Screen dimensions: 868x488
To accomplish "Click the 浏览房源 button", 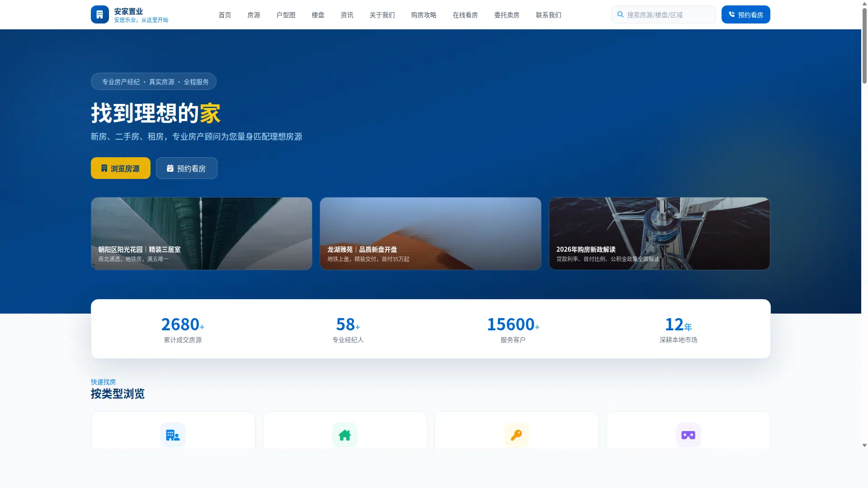I will [120, 168].
